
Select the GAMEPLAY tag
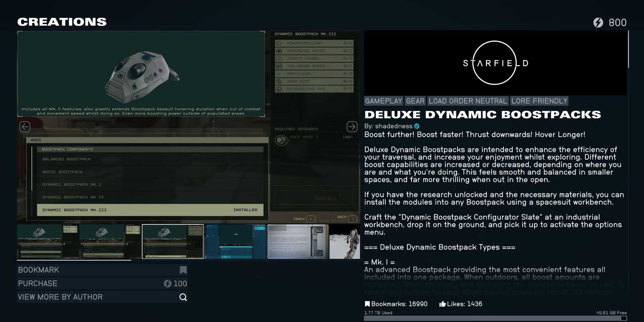pyautogui.click(x=383, y=101)
